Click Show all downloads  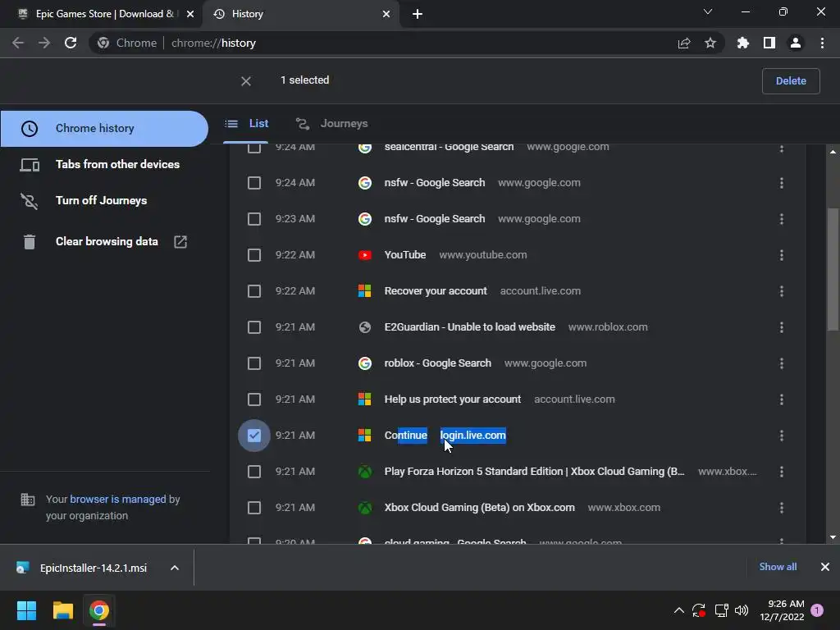pos(778,567)
